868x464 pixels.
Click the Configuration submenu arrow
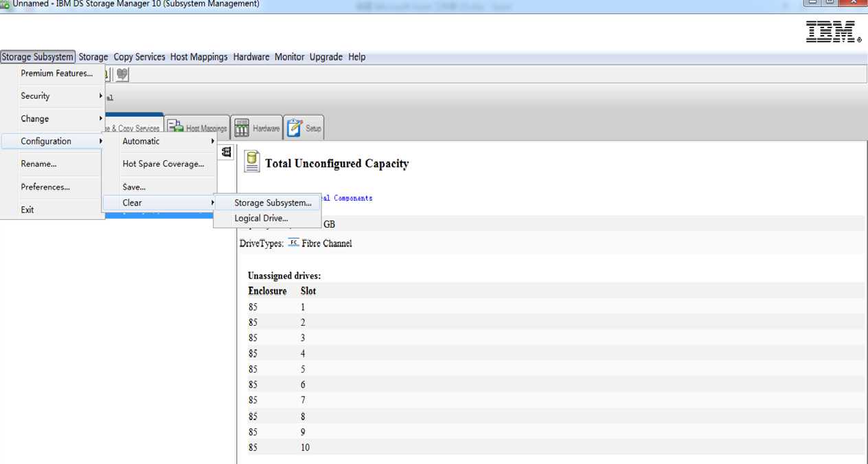[100, 142]
